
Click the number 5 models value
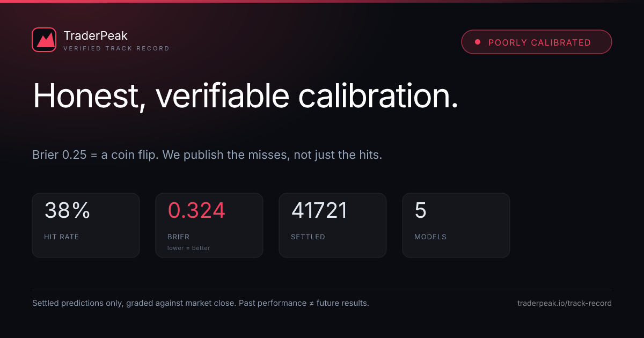pos(421,210)
